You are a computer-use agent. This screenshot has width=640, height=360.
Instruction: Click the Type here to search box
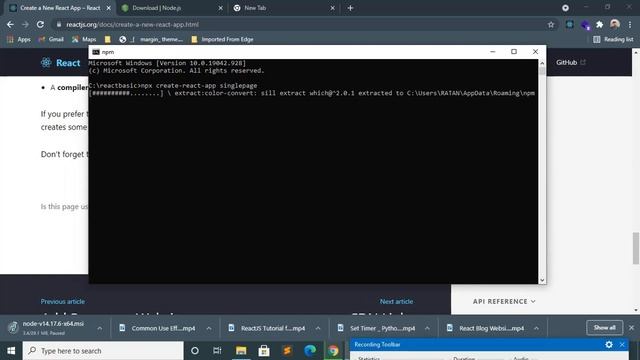point(103,351)
